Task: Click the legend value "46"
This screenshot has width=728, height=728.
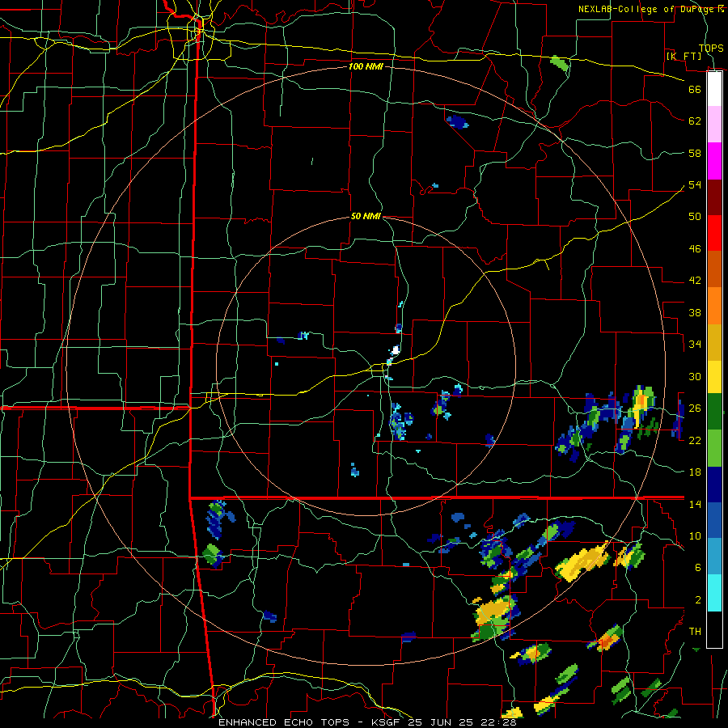Action: [x=695, y=248]
